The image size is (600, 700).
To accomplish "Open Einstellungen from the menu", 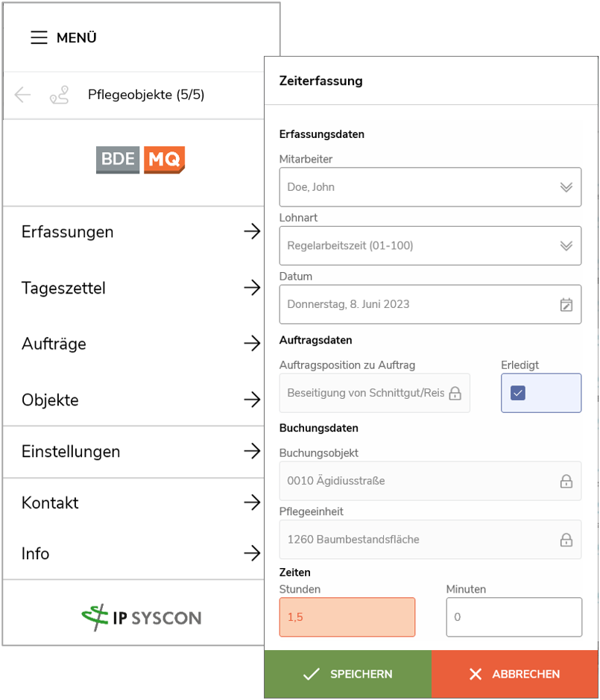I will point(141,452).
